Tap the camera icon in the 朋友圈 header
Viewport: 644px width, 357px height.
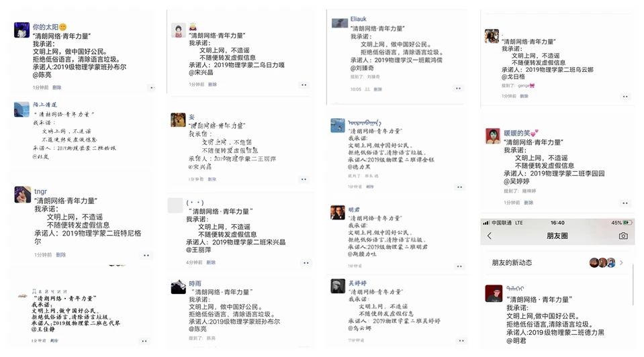coord(623,236)
